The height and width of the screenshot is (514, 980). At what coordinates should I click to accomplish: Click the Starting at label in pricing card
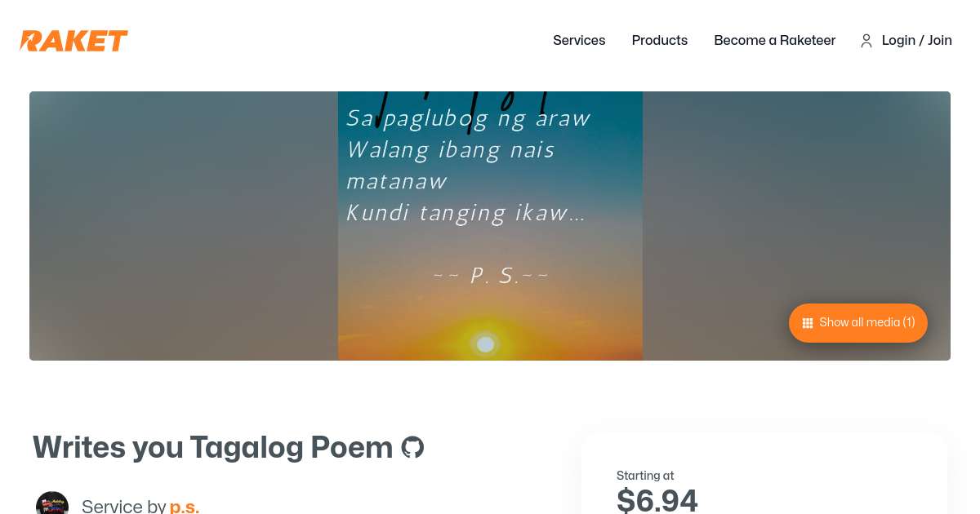tap(645, 476)
